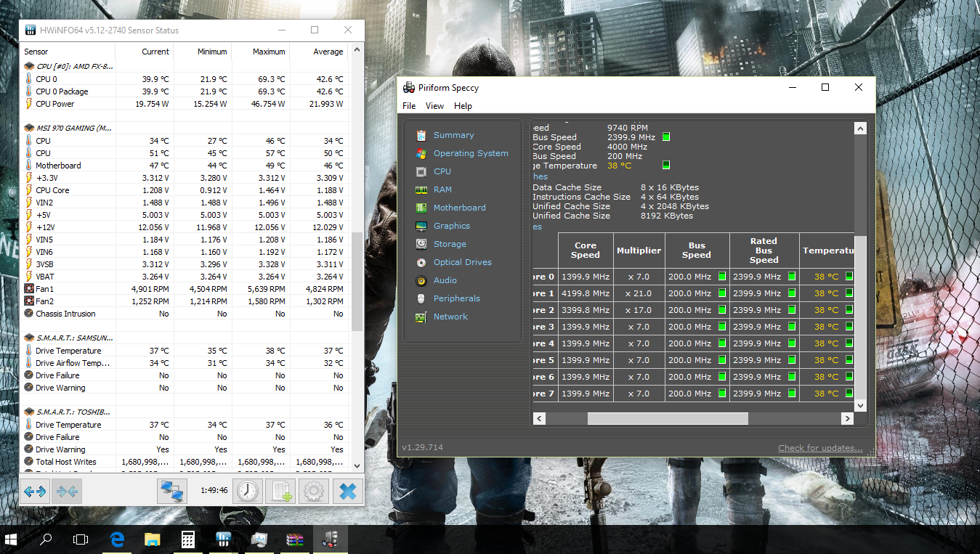Click Speccy horizontal scrollbar right arrow
The height and width of the screenshot is (554, 980).
coord(847,418)
